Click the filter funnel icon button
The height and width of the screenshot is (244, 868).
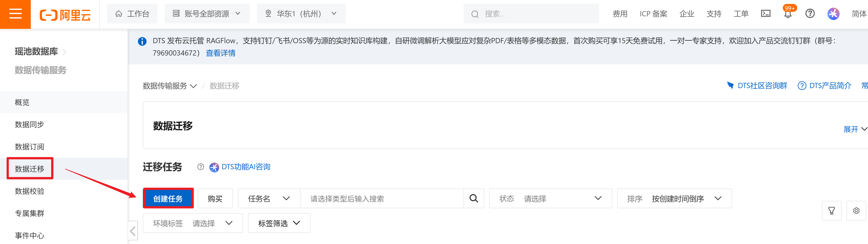[x=832, y=211]
